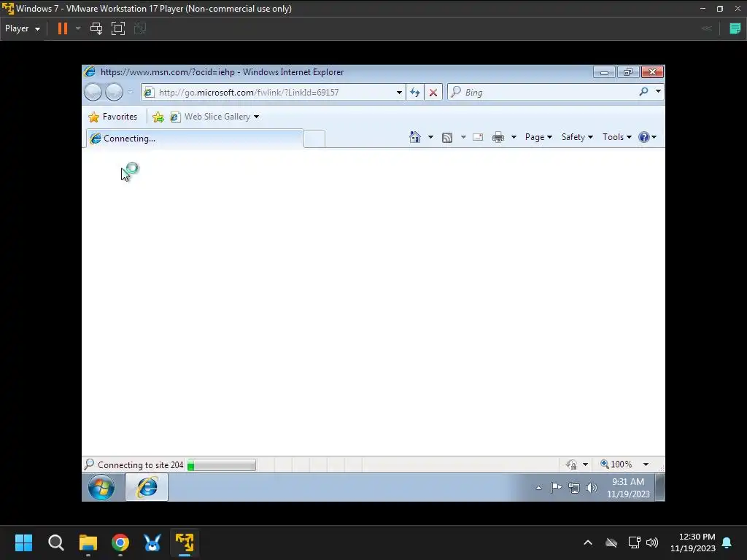The image size is (747, 560).
Task: Click the Refresh page button
Action: point(415,93)
